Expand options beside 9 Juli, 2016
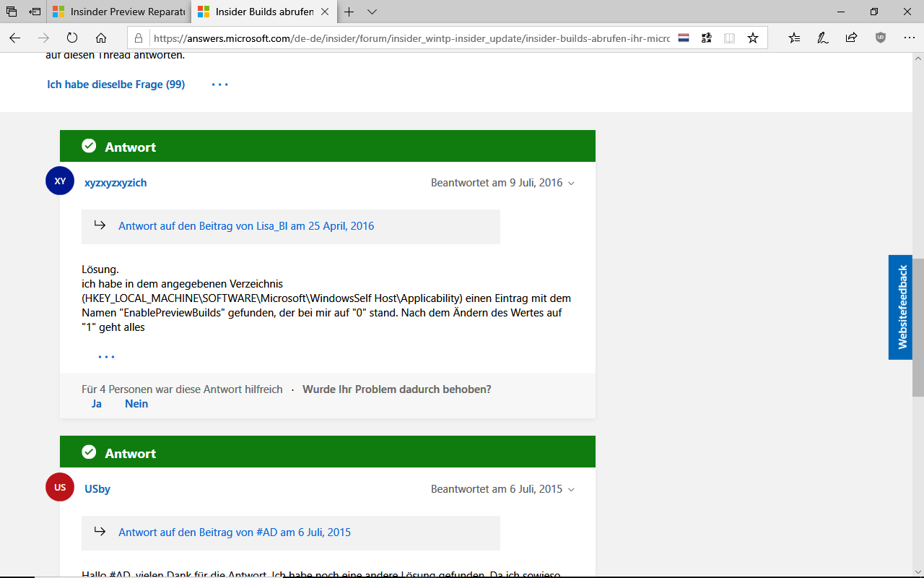The image size is (924, 578). pos(571,184)
